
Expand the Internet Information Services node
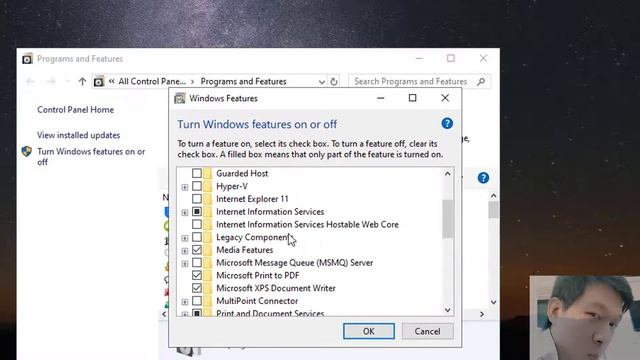(184, 213)
